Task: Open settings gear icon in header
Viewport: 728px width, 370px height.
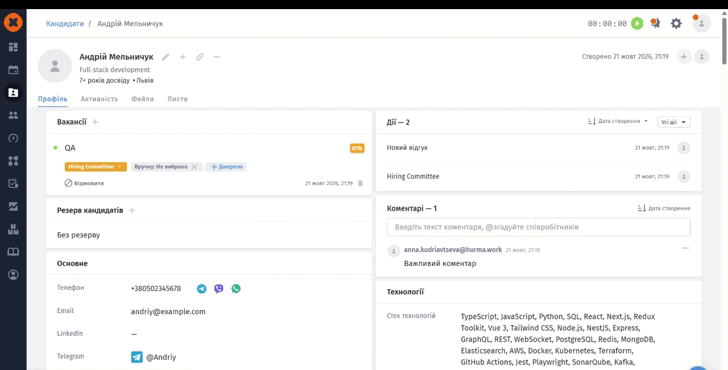Action: tap(676, 23)
